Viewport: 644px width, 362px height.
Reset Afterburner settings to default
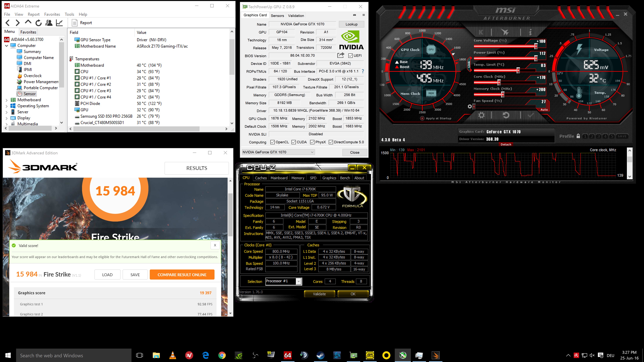pyautogui.click(x=506, y=115)
